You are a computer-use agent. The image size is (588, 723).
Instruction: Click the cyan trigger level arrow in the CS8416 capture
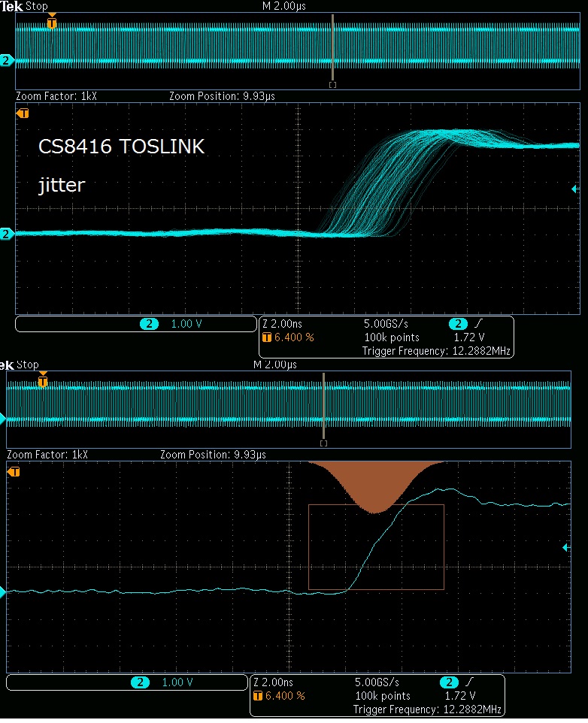click(575, 189)
